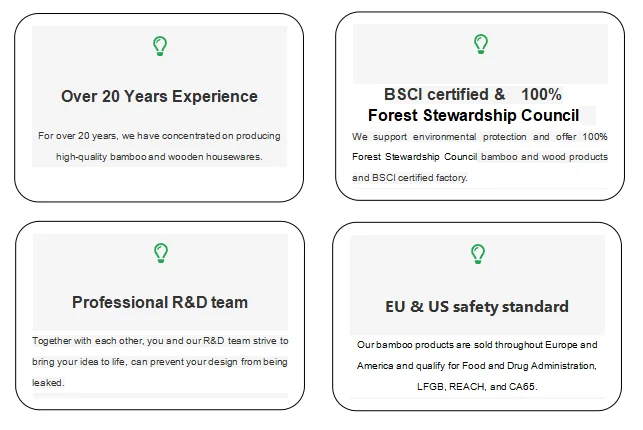Select the EU & US safety standard heading
Viewport: 643px width, 430px height.
(477, 307)
